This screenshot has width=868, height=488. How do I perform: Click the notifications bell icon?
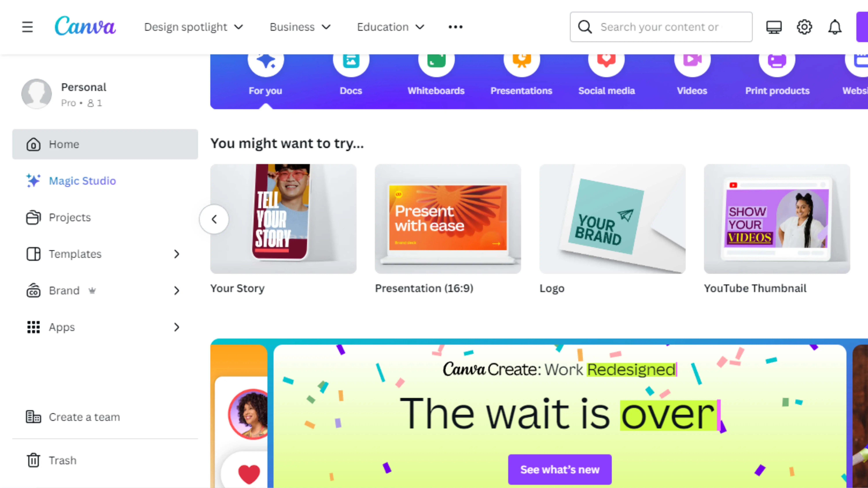click(x=835, y=27)
